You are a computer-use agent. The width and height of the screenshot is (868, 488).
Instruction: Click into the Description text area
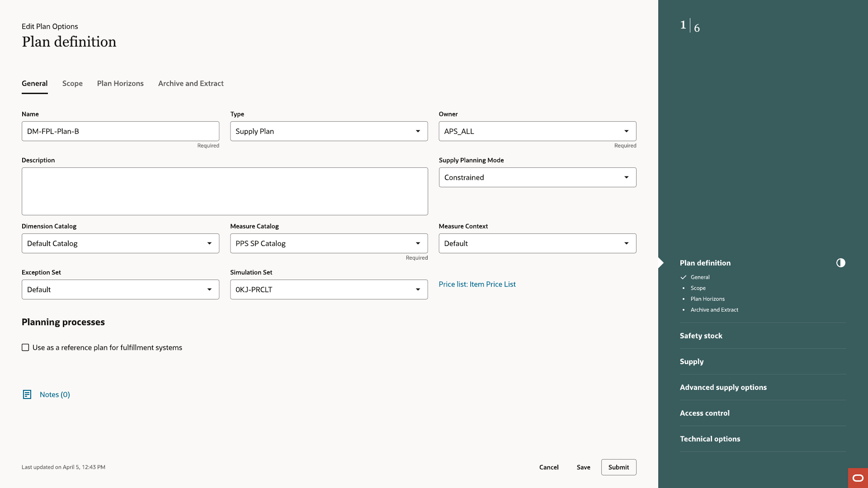[225, 191]
